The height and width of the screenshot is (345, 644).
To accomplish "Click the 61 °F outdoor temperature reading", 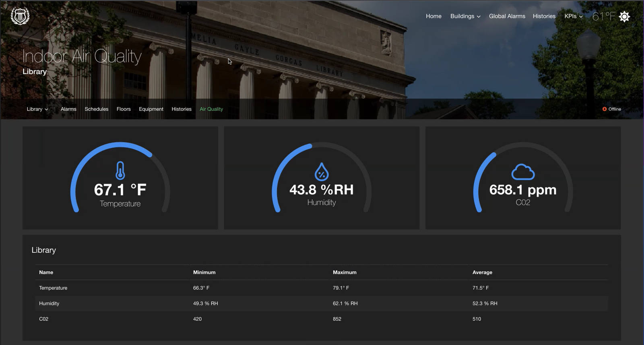I will (x=604, y=16).
